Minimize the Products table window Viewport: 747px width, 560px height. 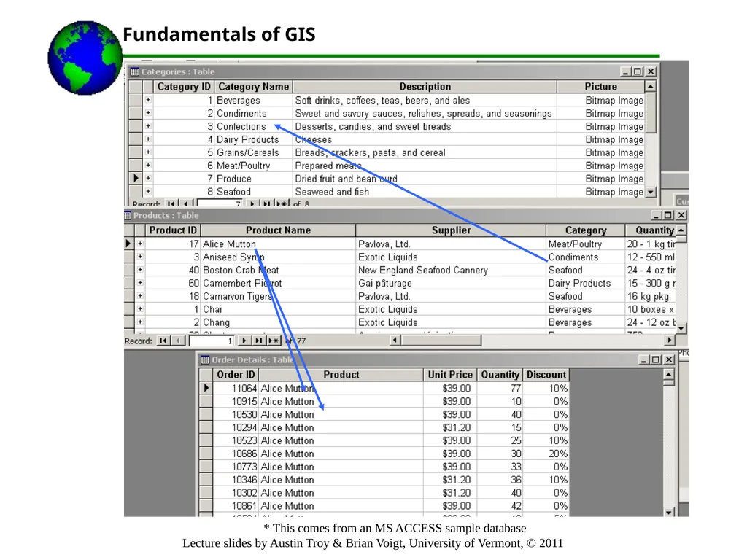click(x=657, y=215)
